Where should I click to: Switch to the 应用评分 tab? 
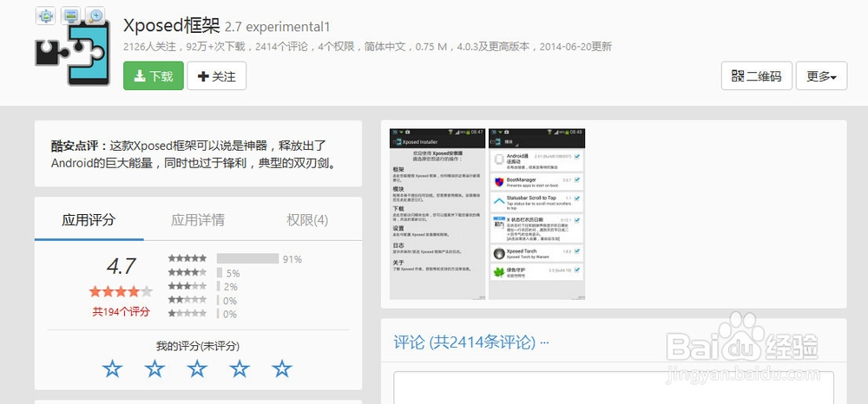tap(89, 220)
